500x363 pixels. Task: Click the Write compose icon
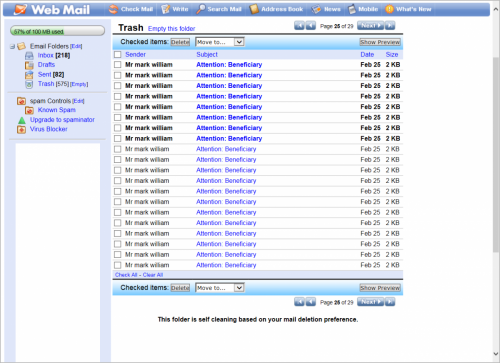pyautogui.click(x=165, y=9)
